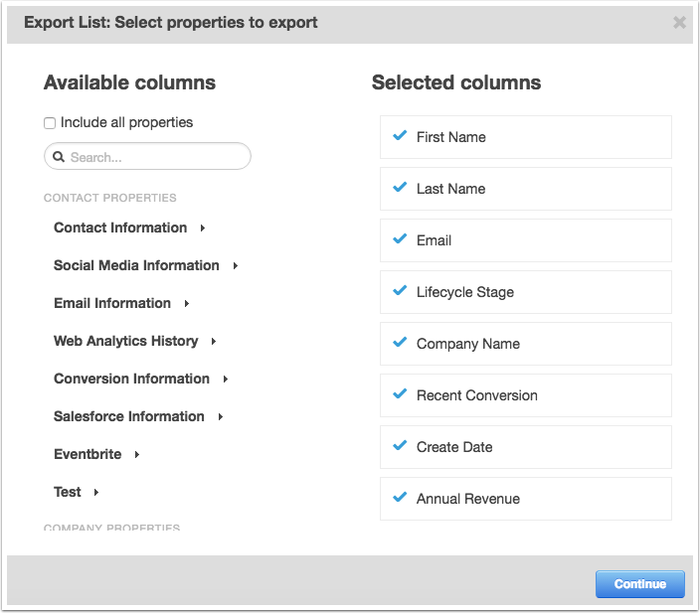Select the Annual Revenue column label
The width and height of the screenshot is (700, 613).
click(x=468, y=499)
